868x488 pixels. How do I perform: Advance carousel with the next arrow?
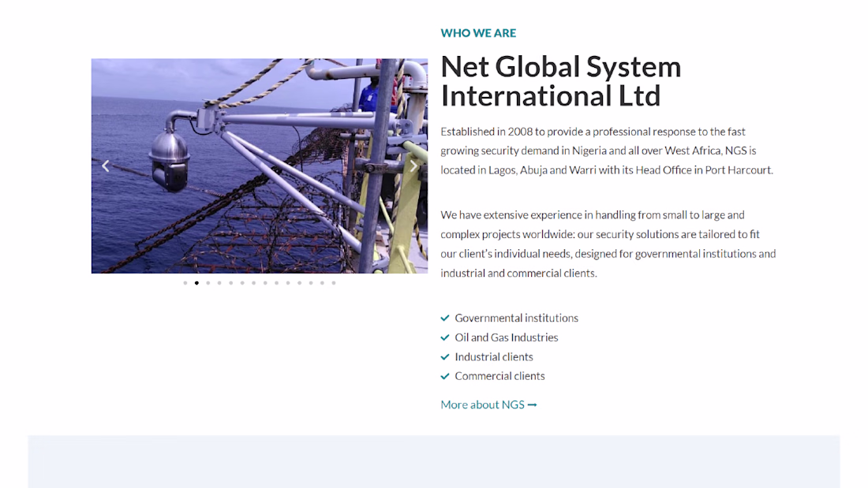[413, 166]
